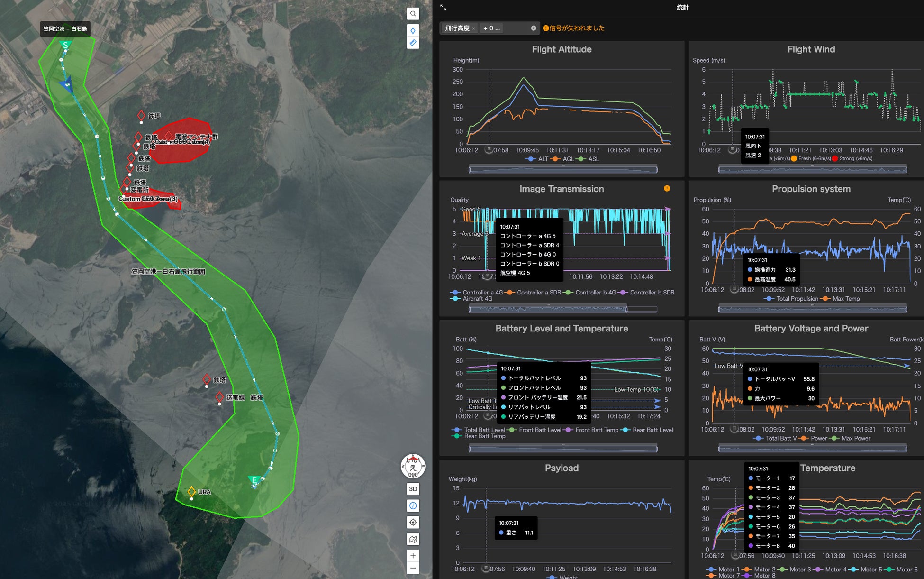
Task: Click the URA yellow marker on map
Action: point(191,492)
